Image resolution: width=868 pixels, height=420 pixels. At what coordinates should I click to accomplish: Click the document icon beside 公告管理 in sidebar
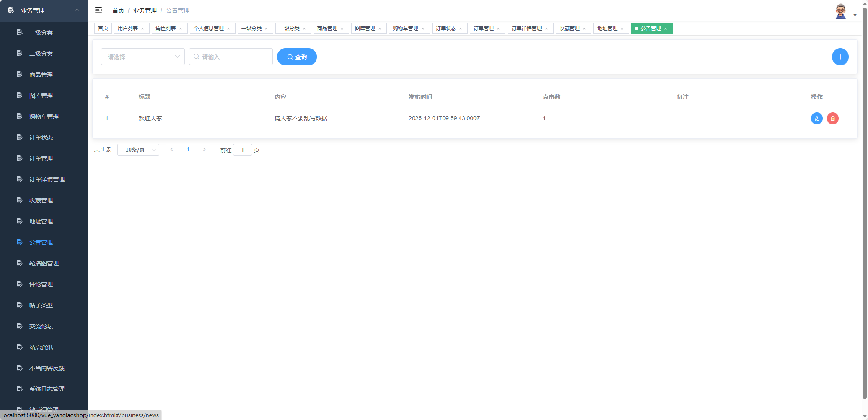click(x=19, y=242)
